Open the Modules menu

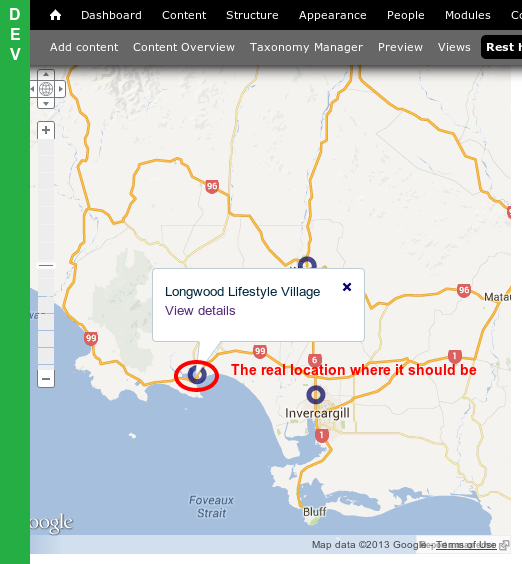(x=468, y=15)
